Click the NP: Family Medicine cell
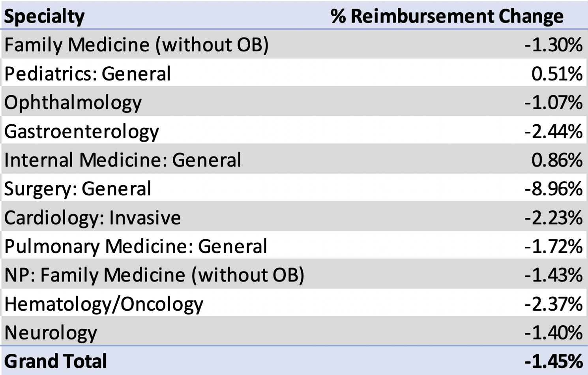588x375 pixels. click(x=154, y=275)
